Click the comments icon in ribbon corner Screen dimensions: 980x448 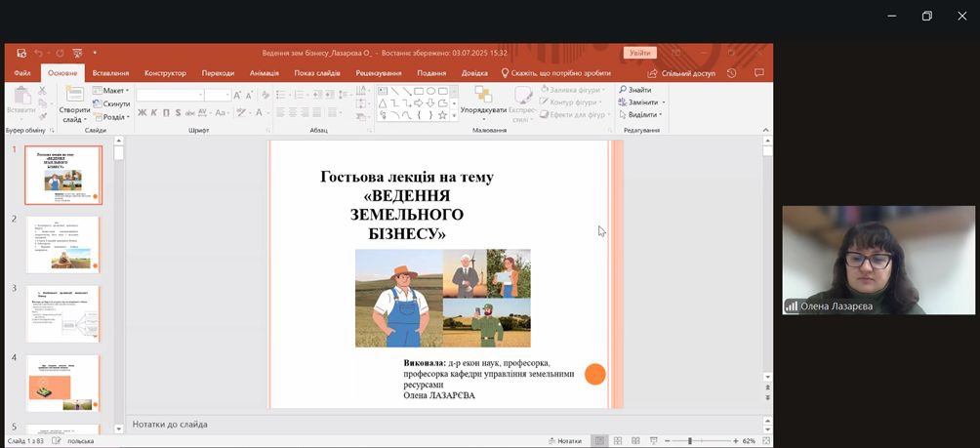759,73
